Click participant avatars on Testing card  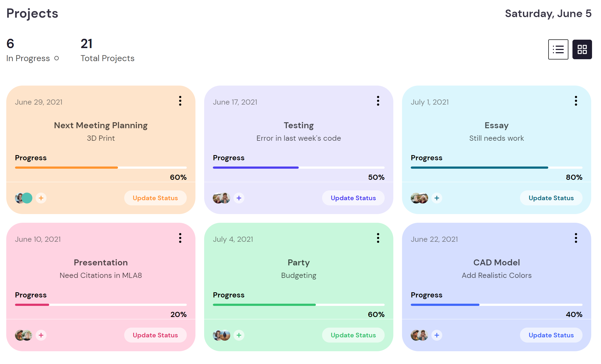click(x=221, y=198)
